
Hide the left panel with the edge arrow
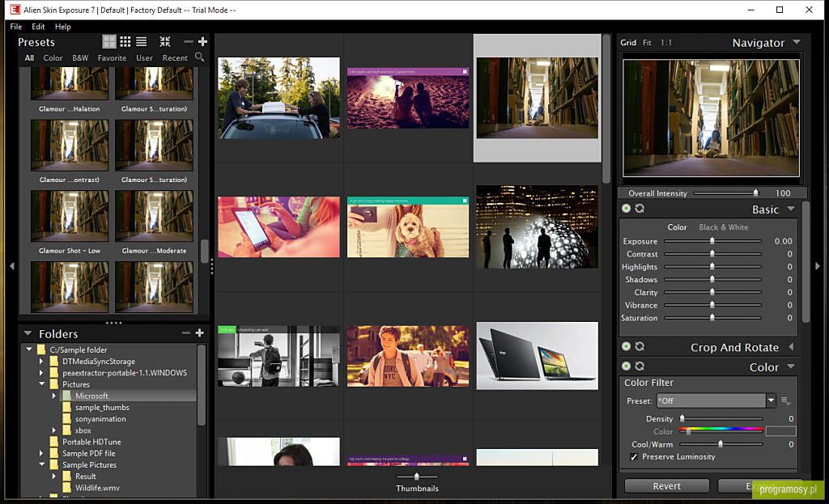[11, 266]
